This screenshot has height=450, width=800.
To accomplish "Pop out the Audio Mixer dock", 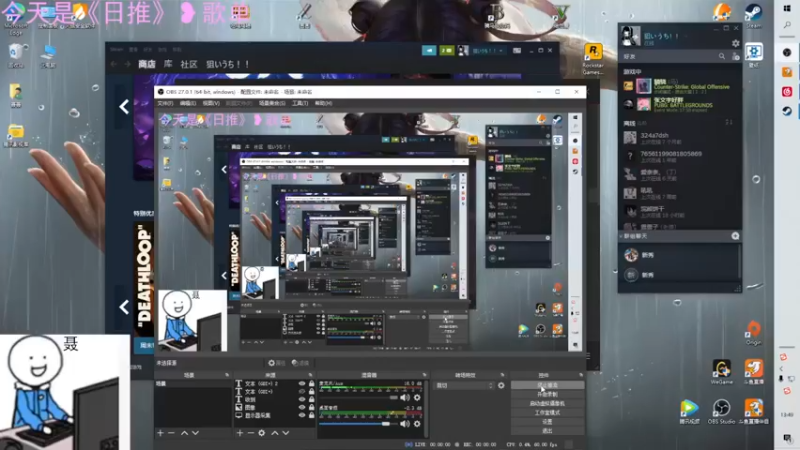I will click(x=424, y=375).
